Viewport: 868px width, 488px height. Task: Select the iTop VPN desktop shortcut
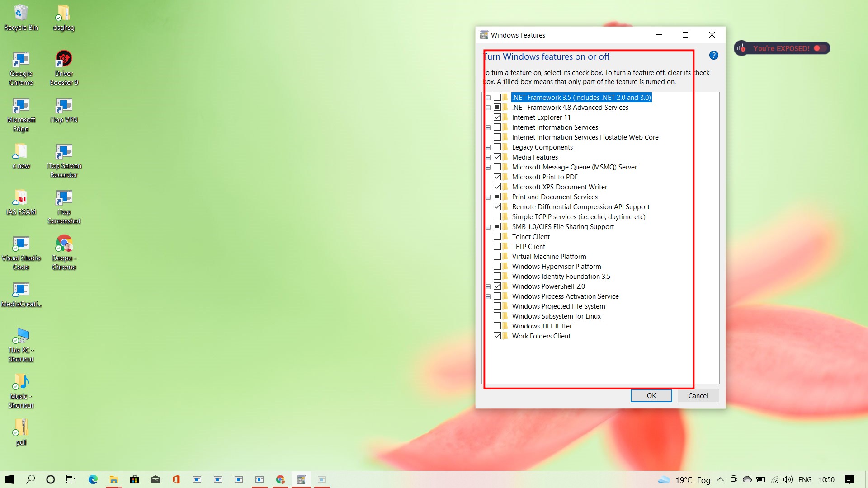64,111
